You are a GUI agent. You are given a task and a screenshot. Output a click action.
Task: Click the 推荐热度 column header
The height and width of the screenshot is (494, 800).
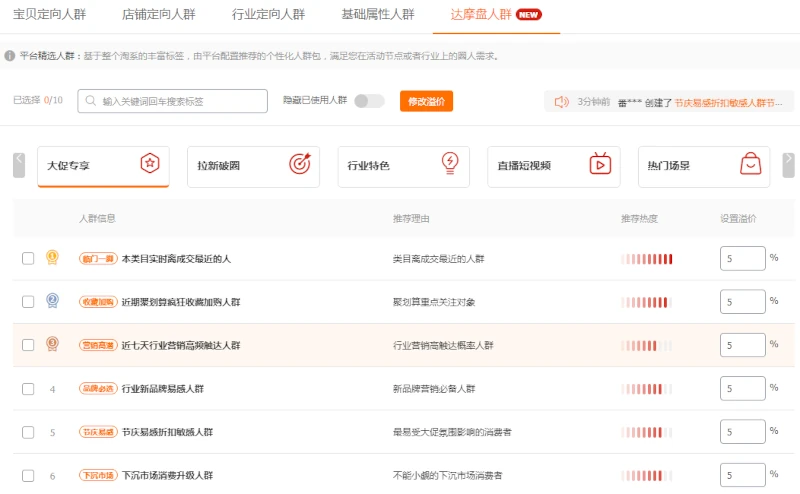pos(639,218)
